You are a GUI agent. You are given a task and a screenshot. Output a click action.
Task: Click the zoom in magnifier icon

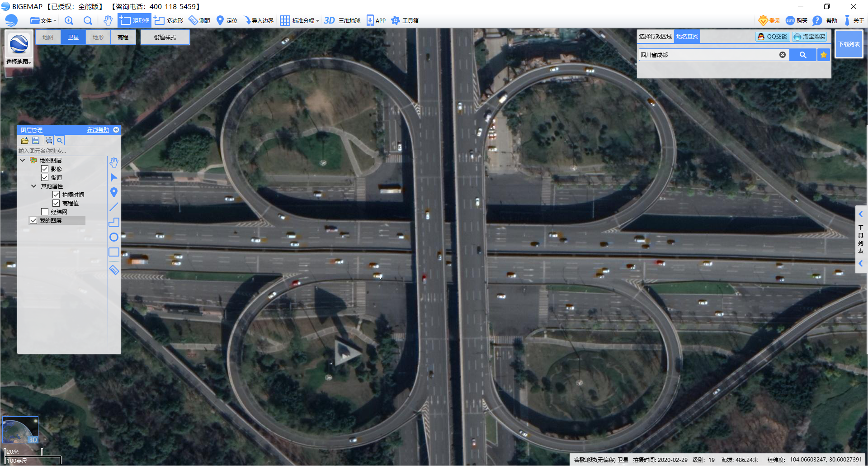point(69,20)
